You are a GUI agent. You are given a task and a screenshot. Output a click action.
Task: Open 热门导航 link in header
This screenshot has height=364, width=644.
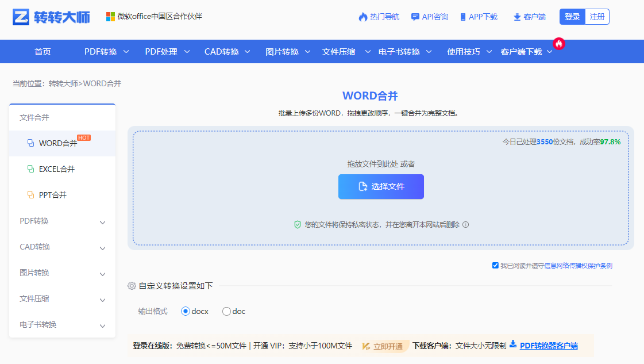[384, 17]
